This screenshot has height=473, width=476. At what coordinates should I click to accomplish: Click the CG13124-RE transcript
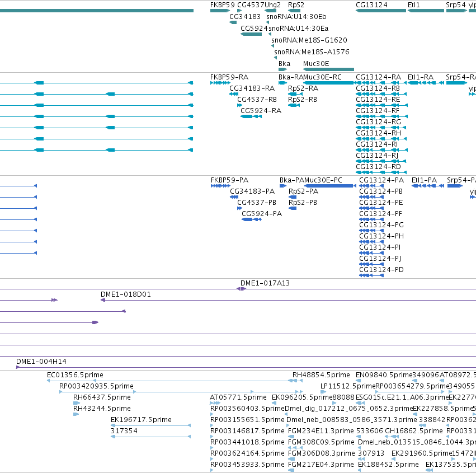381,105
